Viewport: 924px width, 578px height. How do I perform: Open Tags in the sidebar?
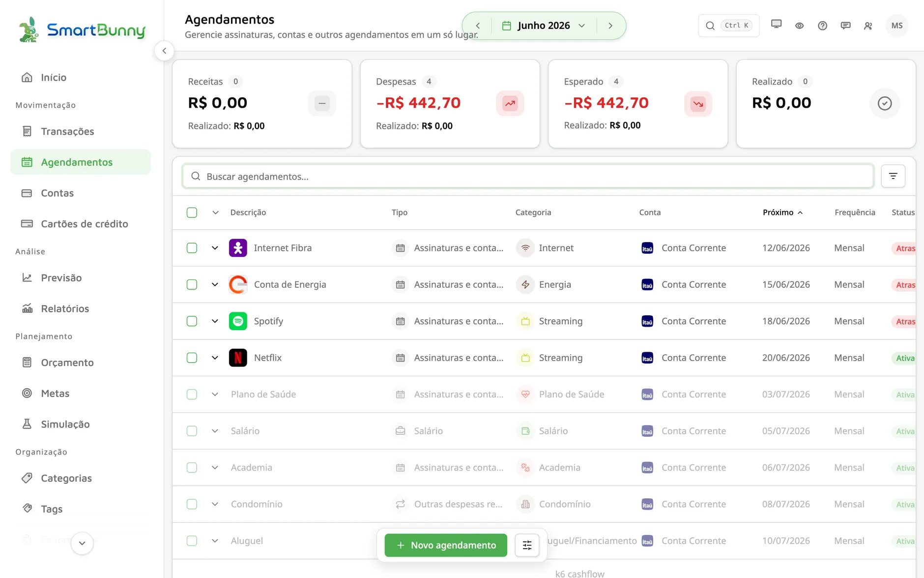81,509
